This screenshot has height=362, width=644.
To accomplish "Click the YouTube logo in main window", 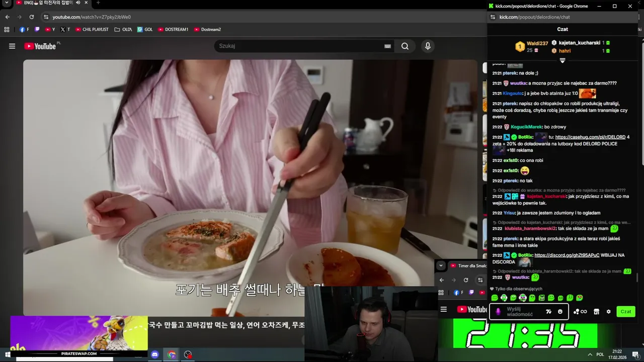I will pyautogui.click(x=40, y=46).
